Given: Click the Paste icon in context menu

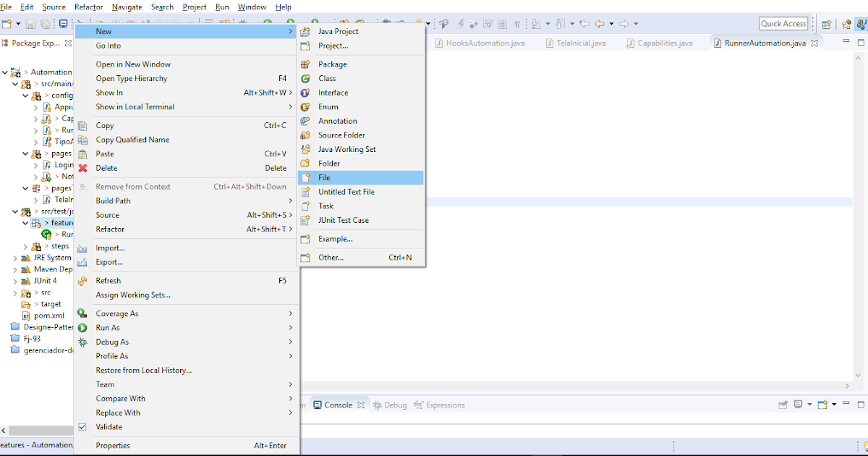Looking at the screenshot, I should (x=82, y=153).
